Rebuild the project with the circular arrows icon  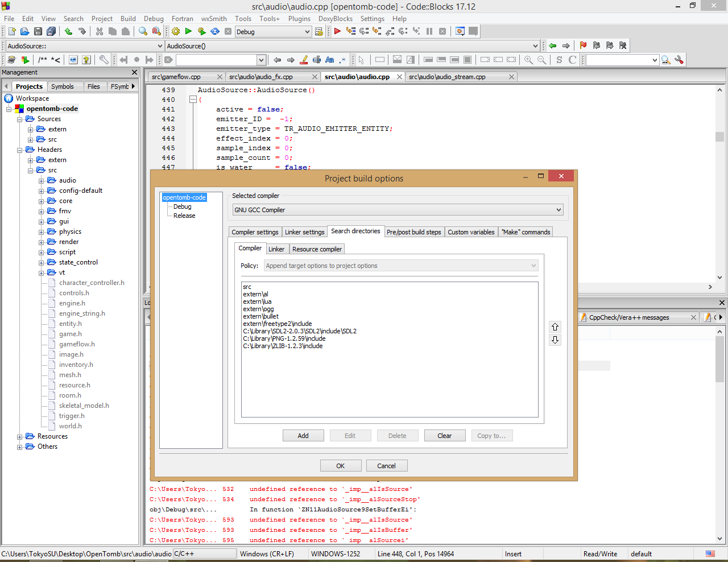click(214, 31)
